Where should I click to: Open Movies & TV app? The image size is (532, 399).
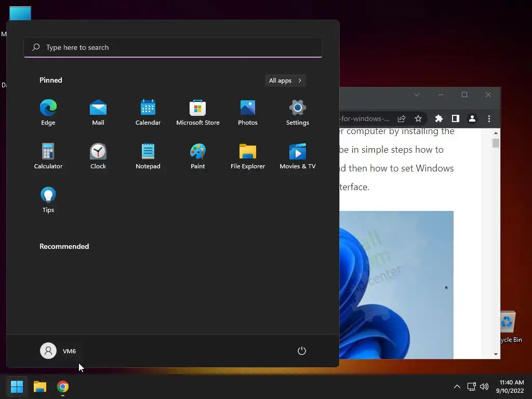[x=298, y=156]
